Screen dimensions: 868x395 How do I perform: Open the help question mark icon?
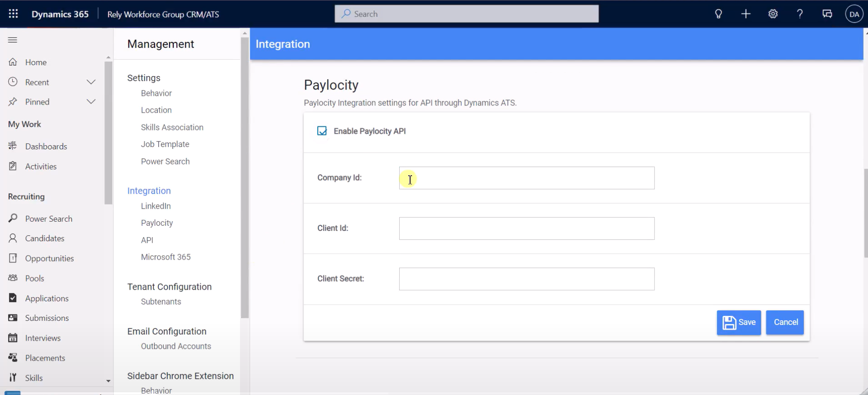800,14
